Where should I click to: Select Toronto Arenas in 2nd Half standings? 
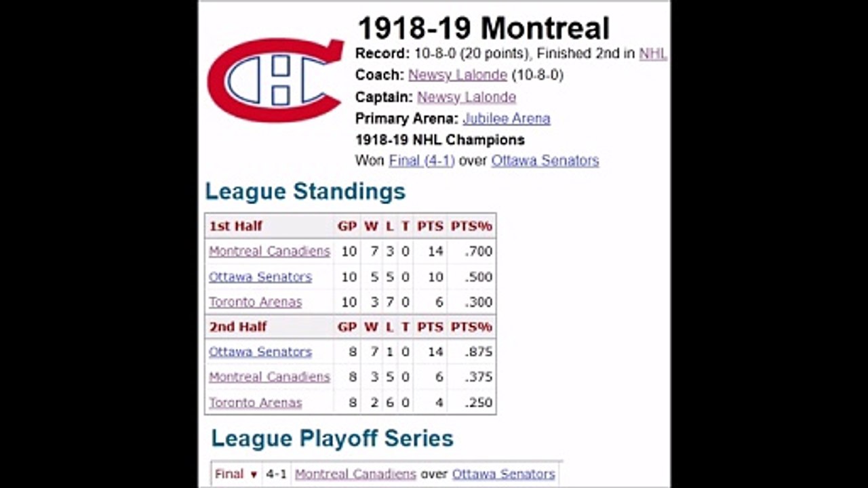pos(256,402)
